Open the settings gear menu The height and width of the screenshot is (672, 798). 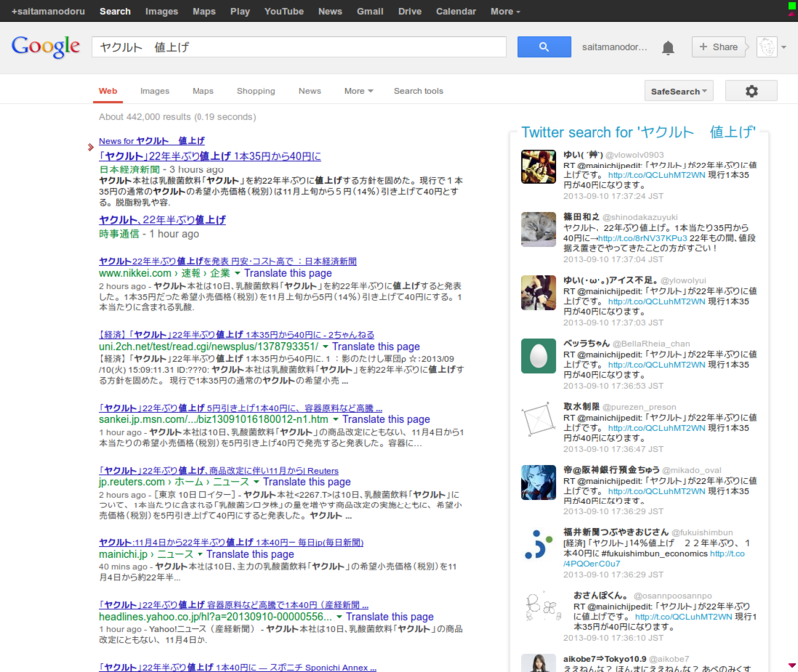coord(751,91)
